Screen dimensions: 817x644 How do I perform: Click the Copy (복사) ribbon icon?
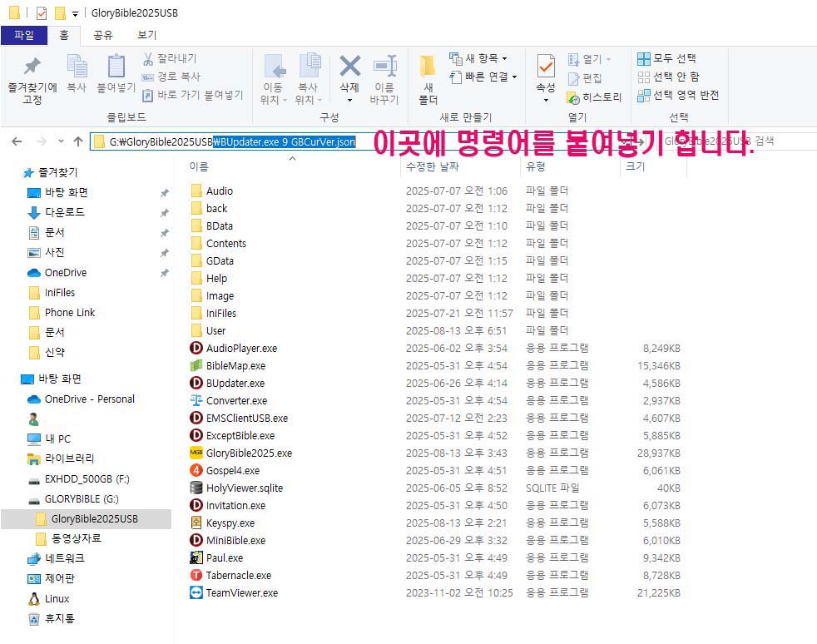tap(77, 67)
